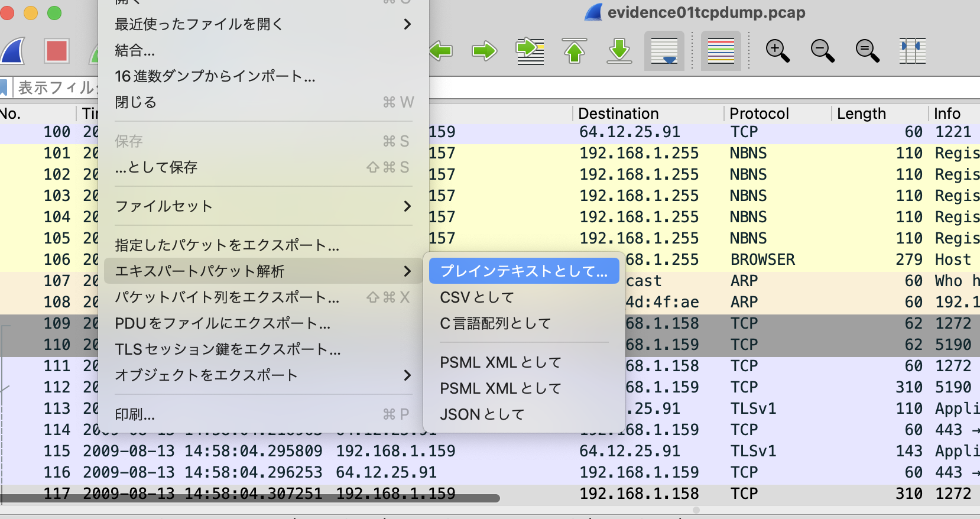Click ARP protocol cell in packet 107

click(744, 281)
